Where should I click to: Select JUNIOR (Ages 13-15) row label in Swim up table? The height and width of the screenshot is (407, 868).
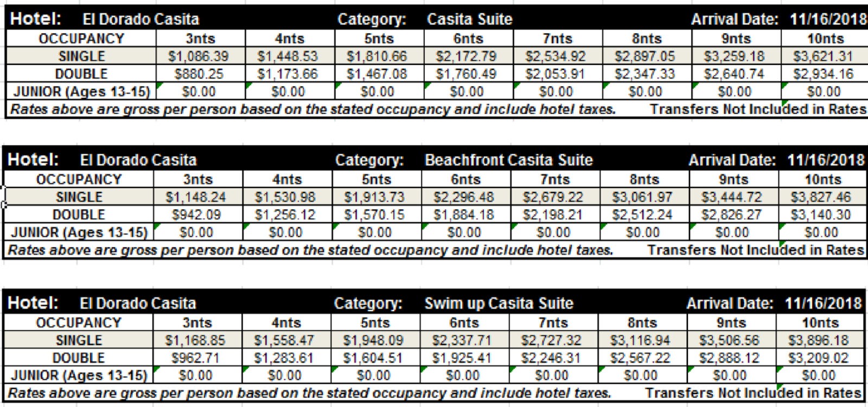coord(79,375)
